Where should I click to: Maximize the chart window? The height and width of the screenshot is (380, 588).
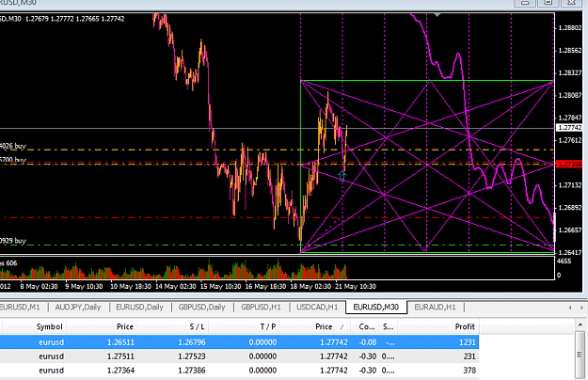pyautogui.click(x=548, y=3)
